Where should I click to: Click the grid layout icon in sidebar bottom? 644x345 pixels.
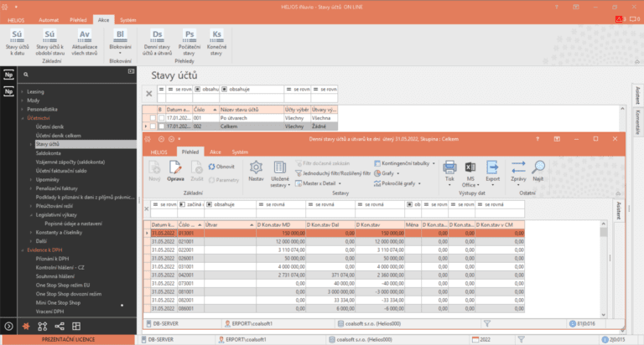click(76, 326)
